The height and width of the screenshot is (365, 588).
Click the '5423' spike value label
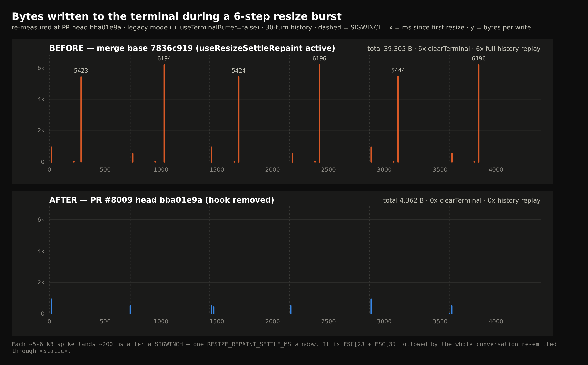click(x=81, y=71)
